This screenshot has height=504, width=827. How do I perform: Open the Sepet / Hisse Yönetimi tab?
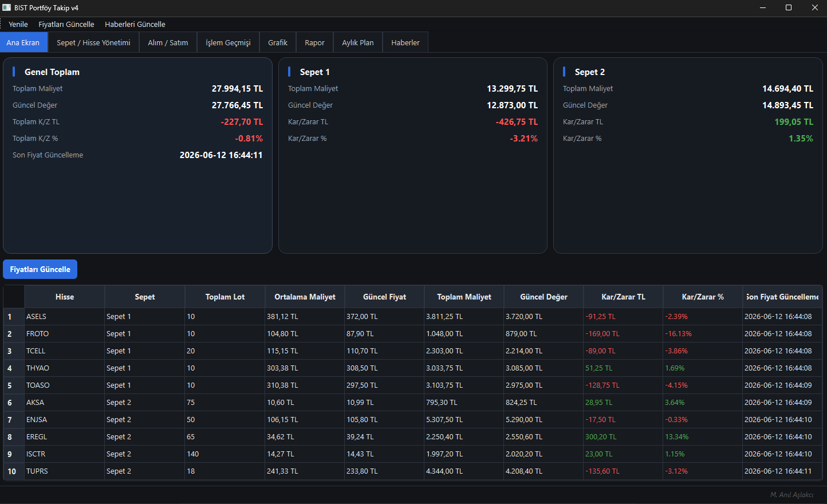pyautogui.click(x=93, y=42)
